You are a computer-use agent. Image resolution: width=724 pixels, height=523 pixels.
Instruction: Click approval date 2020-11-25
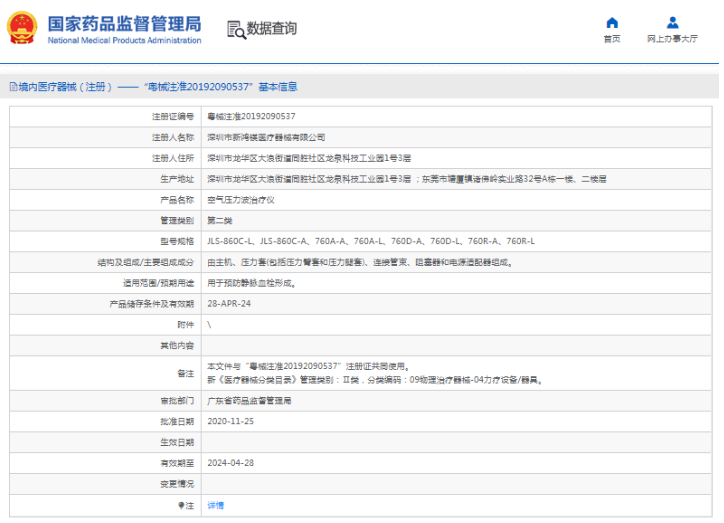(x=230, y=421)
